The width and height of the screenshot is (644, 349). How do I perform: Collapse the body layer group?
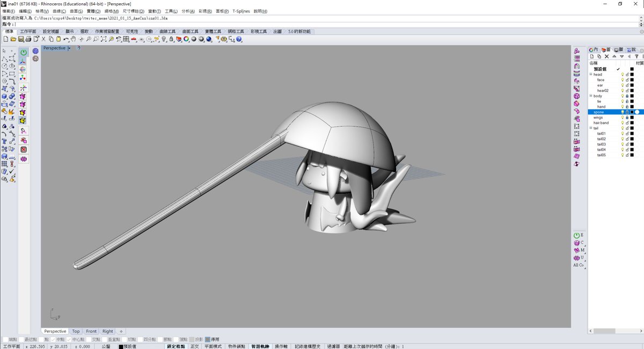tap(591, 96)
